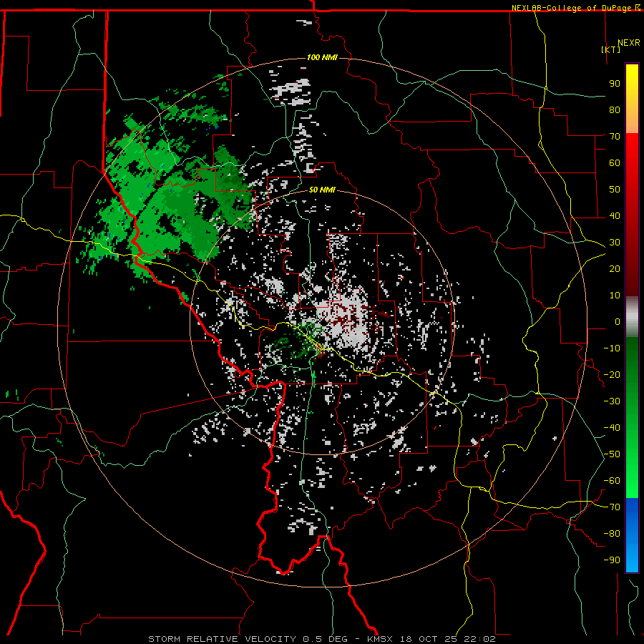Click the STORM RELATIVE VELOCITY product title
This screenshot has width=644, height=644.
coord(222,639)
